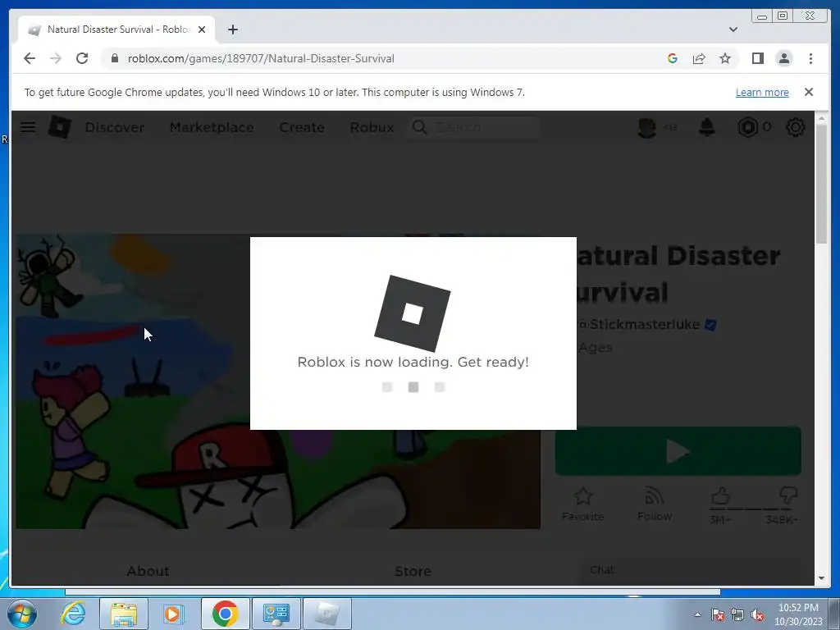The image size is (840, 630).
Task: Open Windows Explorer from taskbar
Action: [124, 614]
